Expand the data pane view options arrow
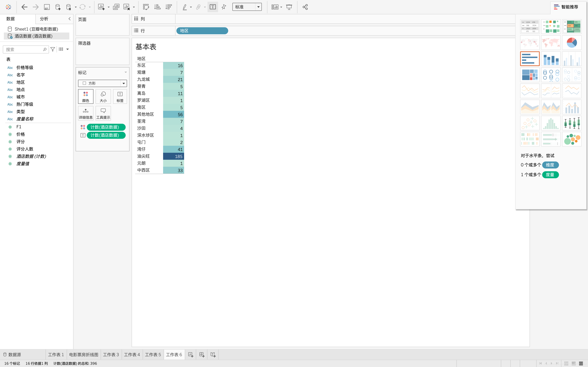Viewport: 588px width, 367px height. (x=68, y=49)
